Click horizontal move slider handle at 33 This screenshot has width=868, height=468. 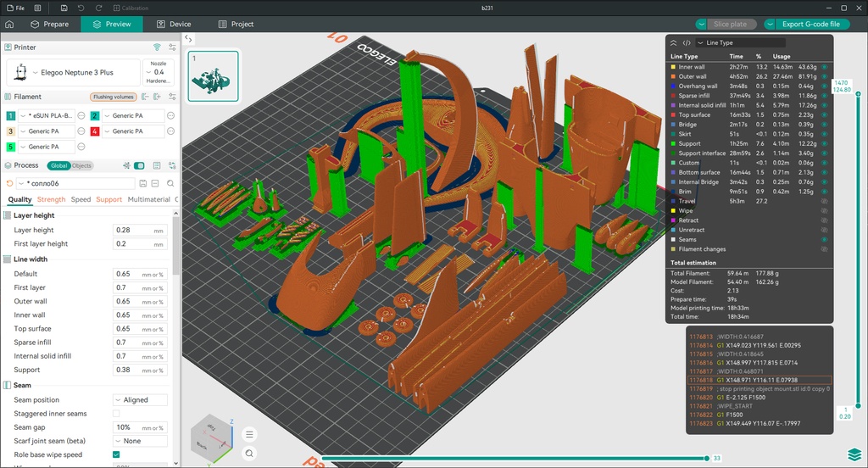(706, 458)
